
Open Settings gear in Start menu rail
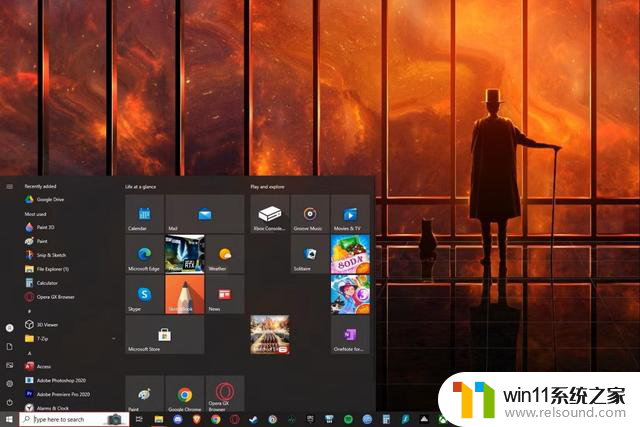point(9,384)
